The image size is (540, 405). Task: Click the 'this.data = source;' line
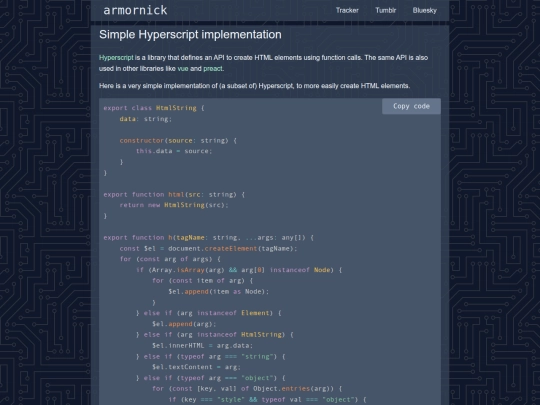pos(174,151)
